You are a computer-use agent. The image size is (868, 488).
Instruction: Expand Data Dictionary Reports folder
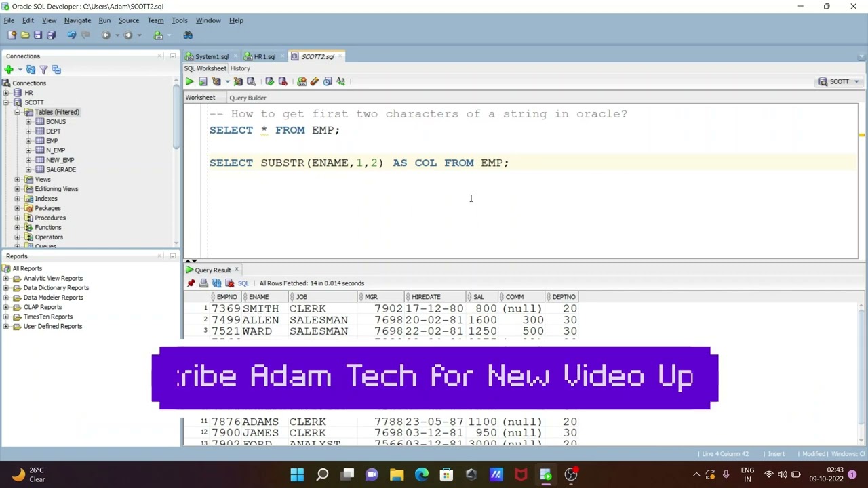point(6,288)
